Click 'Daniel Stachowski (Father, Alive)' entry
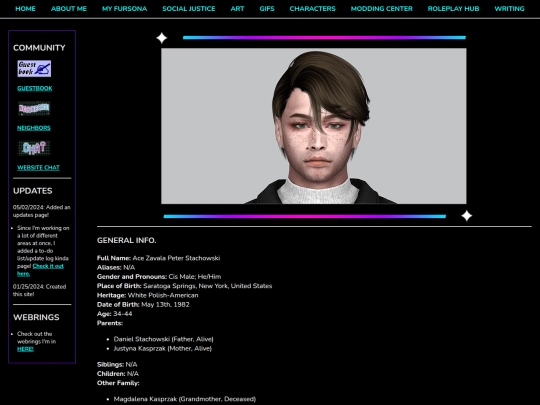The image size is (540, 405). click(164, 339)
